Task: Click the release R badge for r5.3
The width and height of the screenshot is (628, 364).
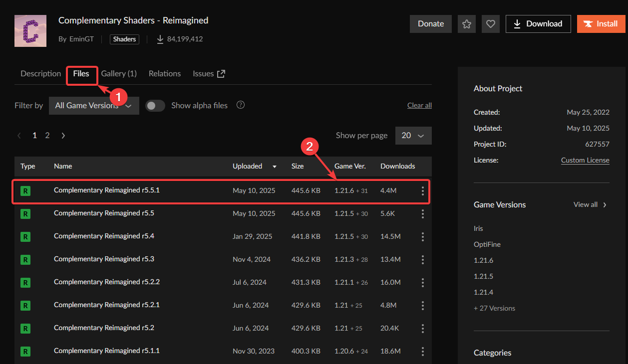Action: click(x=25, y=260)
